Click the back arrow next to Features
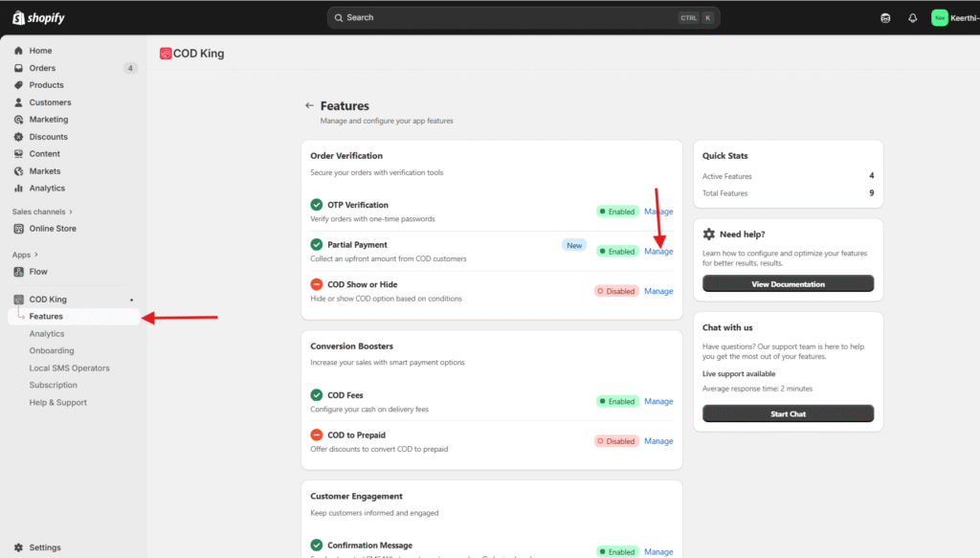The height and width of the screenshot is (558, 980). point(309,106)
